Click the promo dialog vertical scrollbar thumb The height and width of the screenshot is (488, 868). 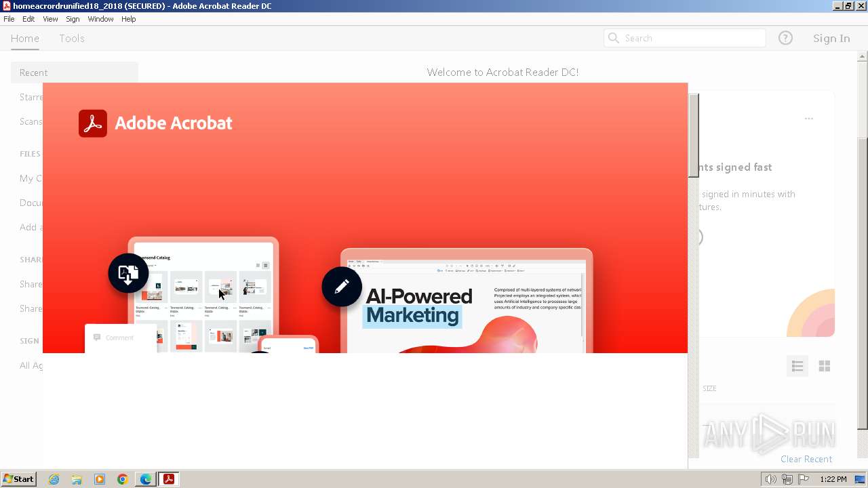[693, 136]
